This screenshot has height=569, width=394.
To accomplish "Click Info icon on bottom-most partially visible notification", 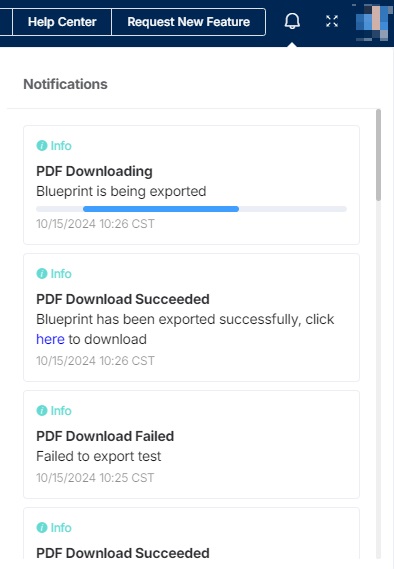I will pos(42,527).
